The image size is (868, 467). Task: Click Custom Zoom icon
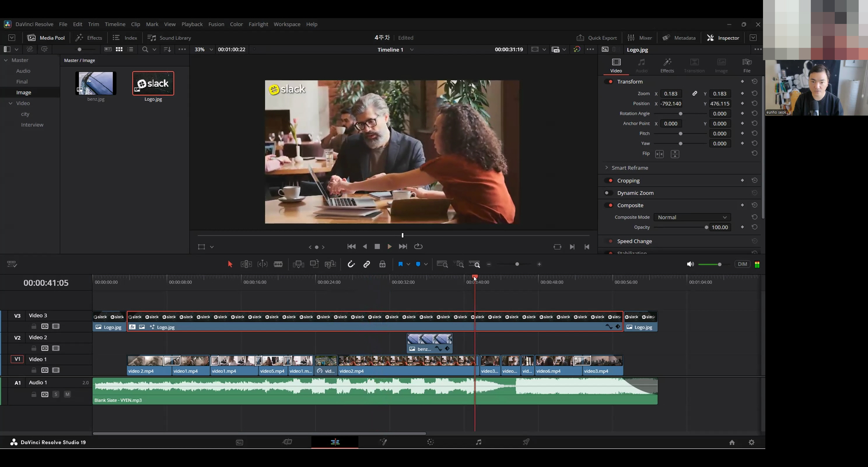point(475,264)
